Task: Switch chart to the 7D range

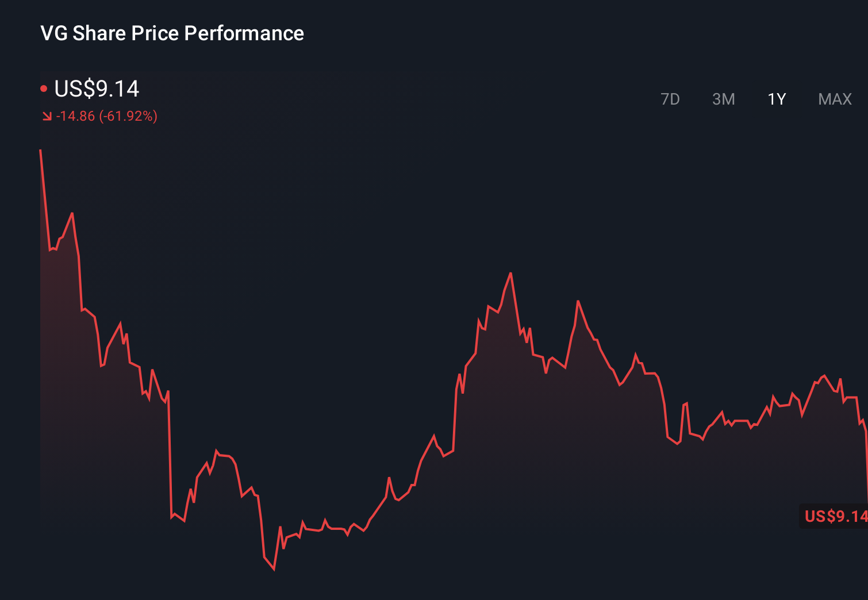Action: pos(670,99)
